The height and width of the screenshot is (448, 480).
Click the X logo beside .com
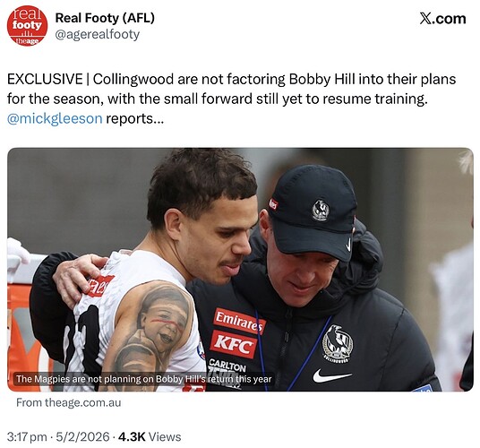click(x=426, y=19)
